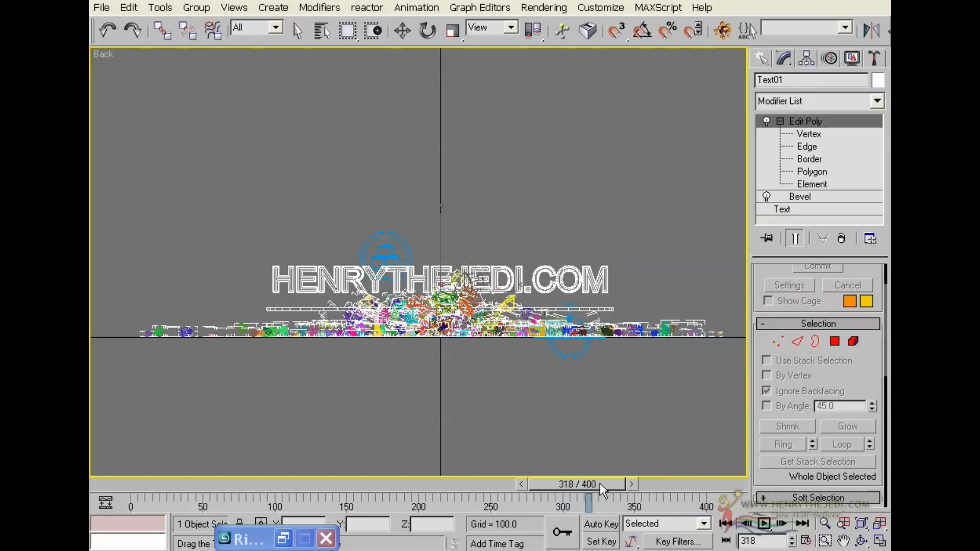Open the Utilities hammer panel tab
This screenshot has width=980, height=551.
click(x=874, y=59)
